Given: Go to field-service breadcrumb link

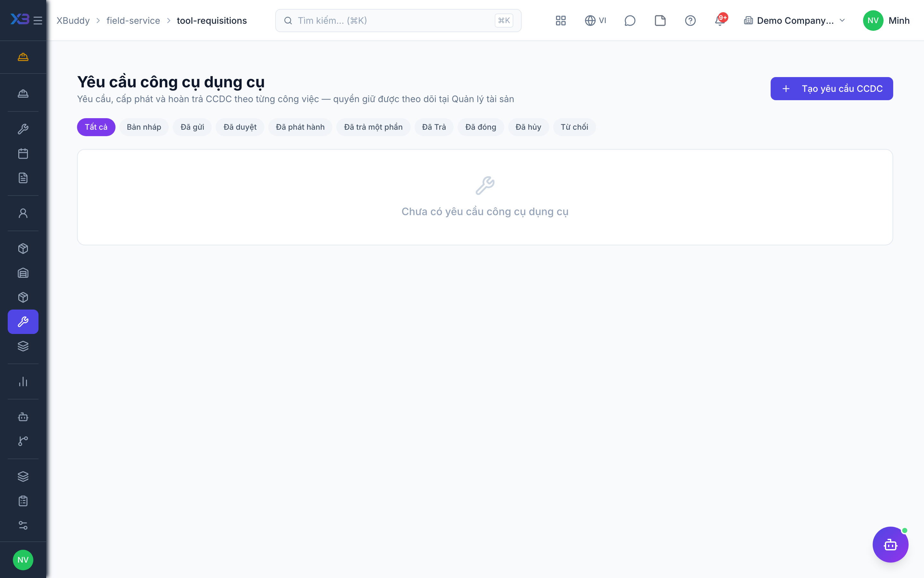Looking at the screenshot, I should (133, 20).
